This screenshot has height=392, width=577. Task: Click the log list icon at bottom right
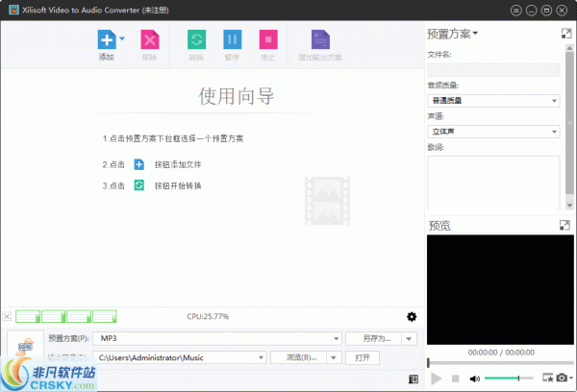click(x=414, y=380)
